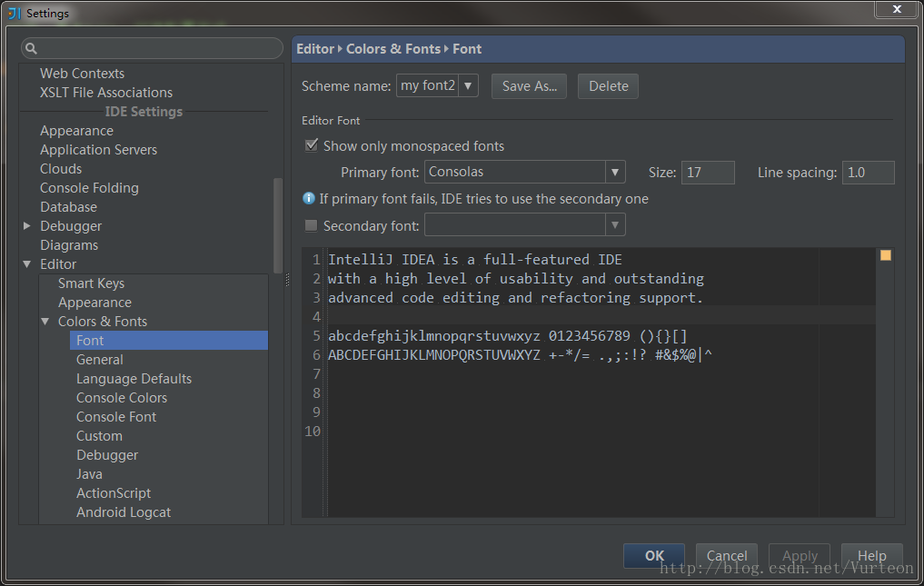
Task: Click the Cancel button
Action: coord(727,555)
